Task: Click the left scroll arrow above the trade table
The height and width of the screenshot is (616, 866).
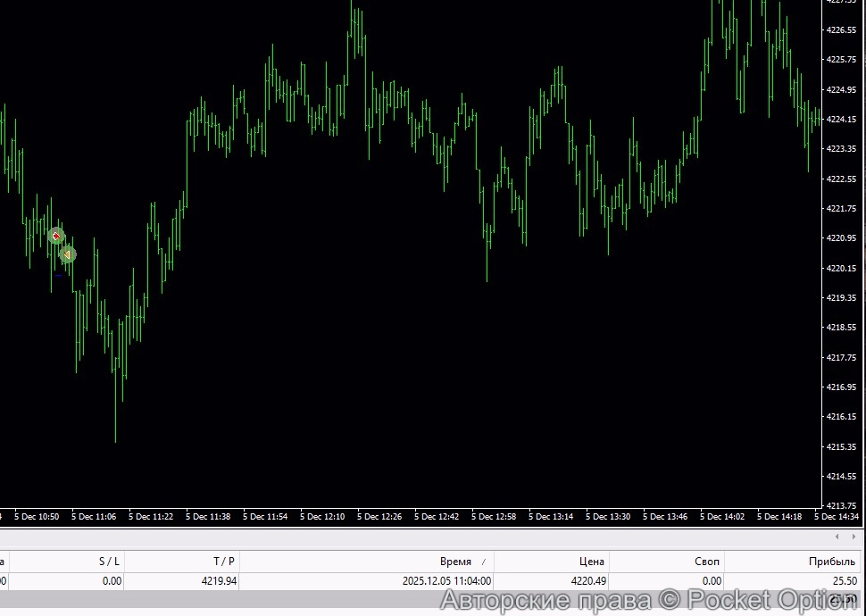Action: tap(837, 537)
